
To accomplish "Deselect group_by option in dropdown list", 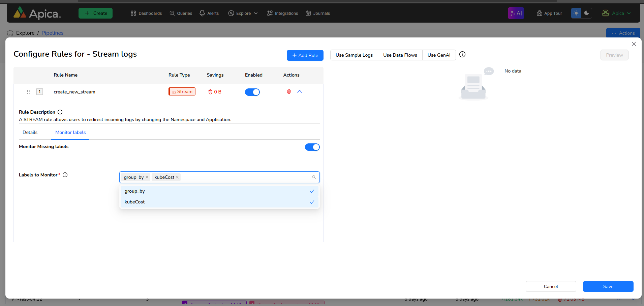I will 219,191.
